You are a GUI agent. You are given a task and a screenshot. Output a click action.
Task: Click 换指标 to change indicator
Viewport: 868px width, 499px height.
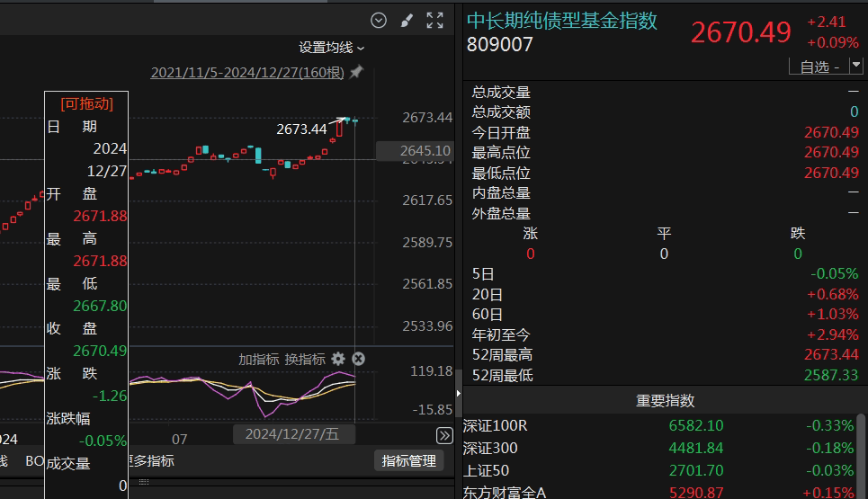305,360
